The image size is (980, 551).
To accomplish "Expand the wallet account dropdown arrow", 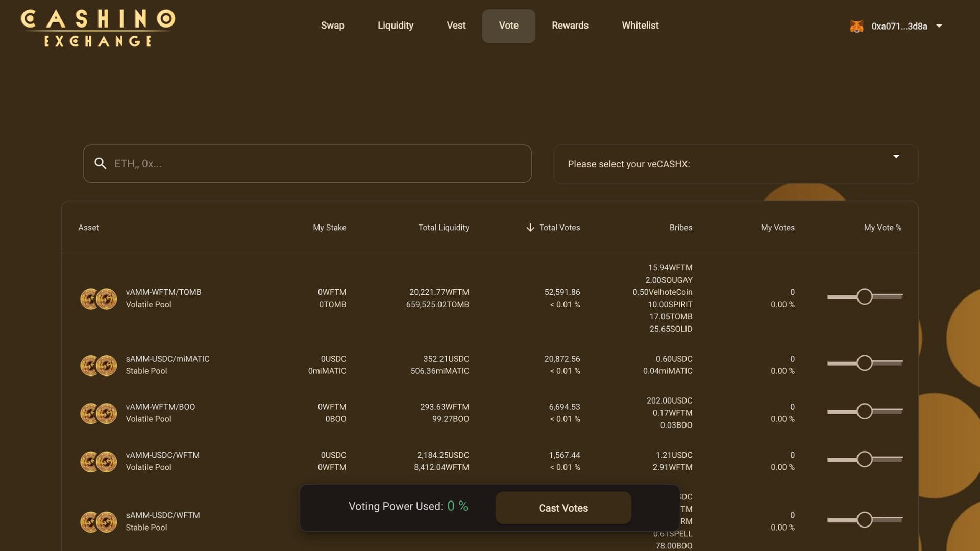I will [939, 26].
